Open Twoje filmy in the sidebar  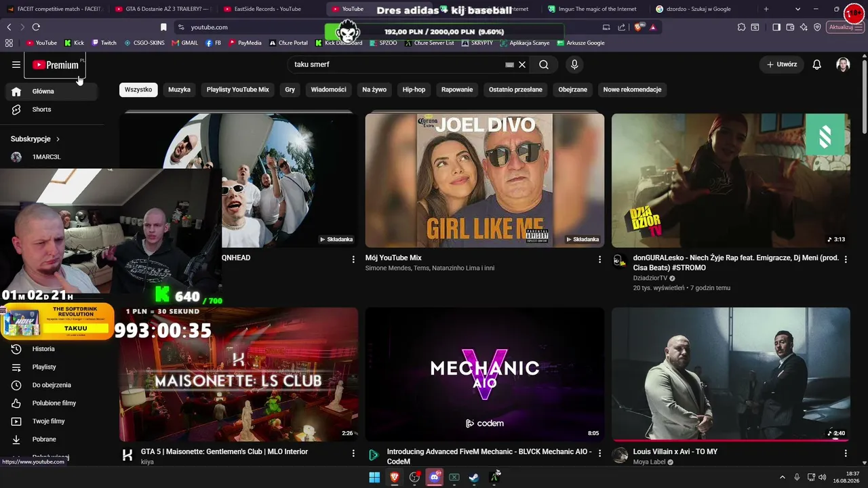(x=52, y=422)
